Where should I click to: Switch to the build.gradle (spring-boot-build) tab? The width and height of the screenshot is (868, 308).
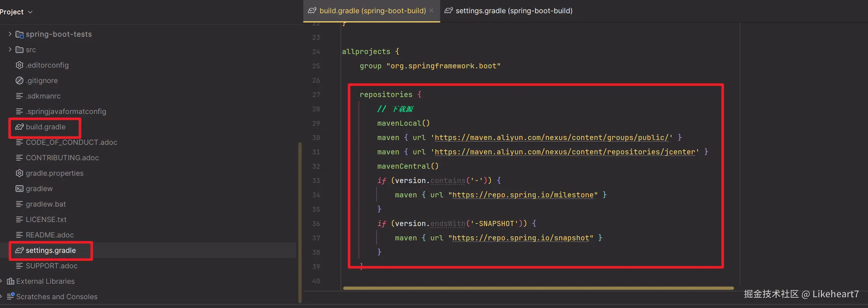coord(373,11)
